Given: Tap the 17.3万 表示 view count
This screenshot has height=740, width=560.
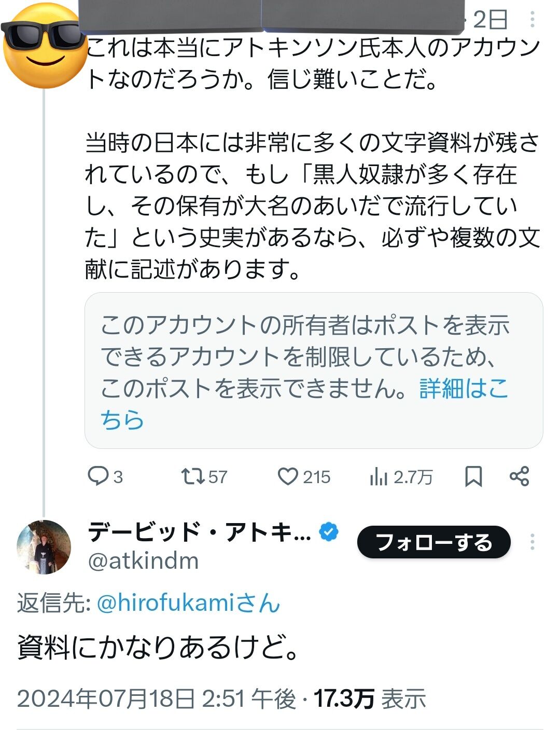Looking at the screenshot, I should 370,699.
